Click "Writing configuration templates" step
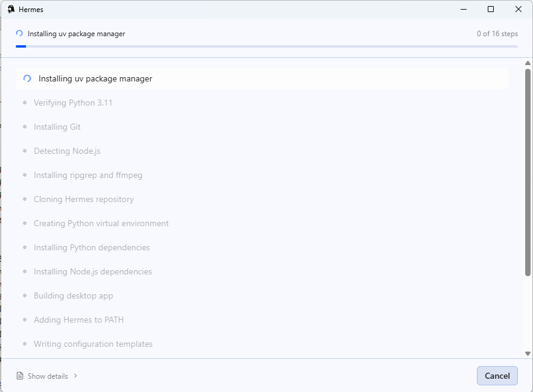Screen dimensions: 533x392 93,344
